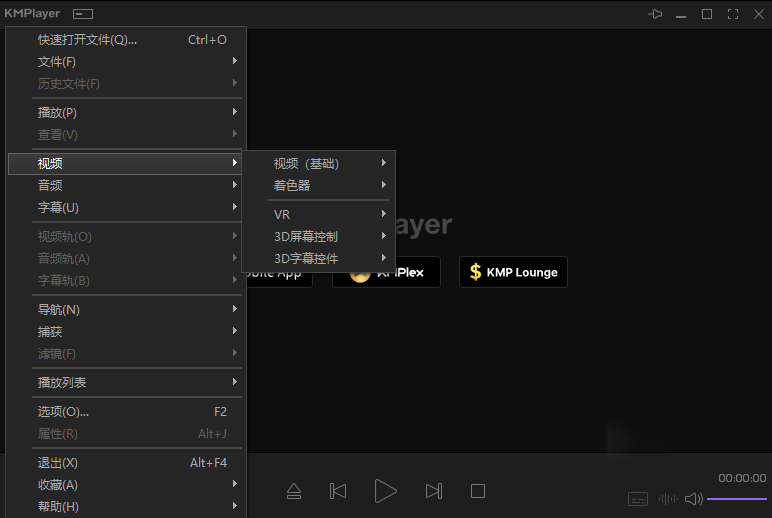Start playback with the play button
The image size is (772, 518).
click(386, 491)
